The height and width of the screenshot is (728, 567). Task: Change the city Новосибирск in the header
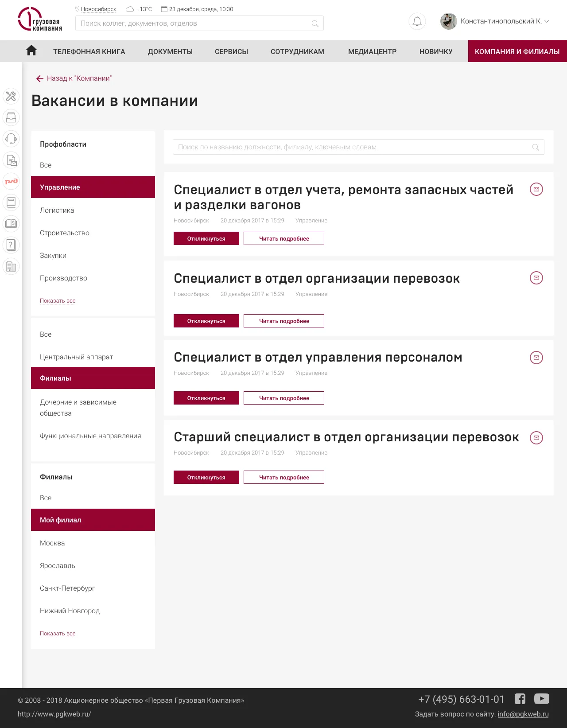pos(99,9)
